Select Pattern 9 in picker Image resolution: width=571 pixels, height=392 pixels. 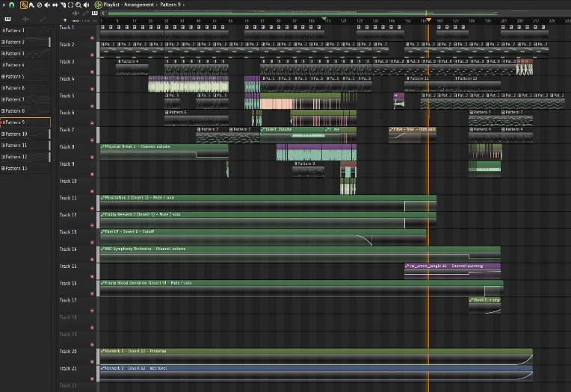25,122
